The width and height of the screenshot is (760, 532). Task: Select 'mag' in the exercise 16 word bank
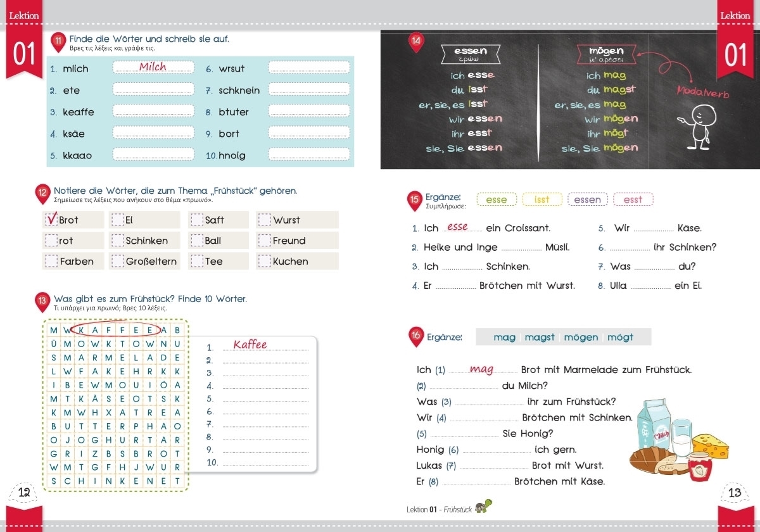click(505, 338)
